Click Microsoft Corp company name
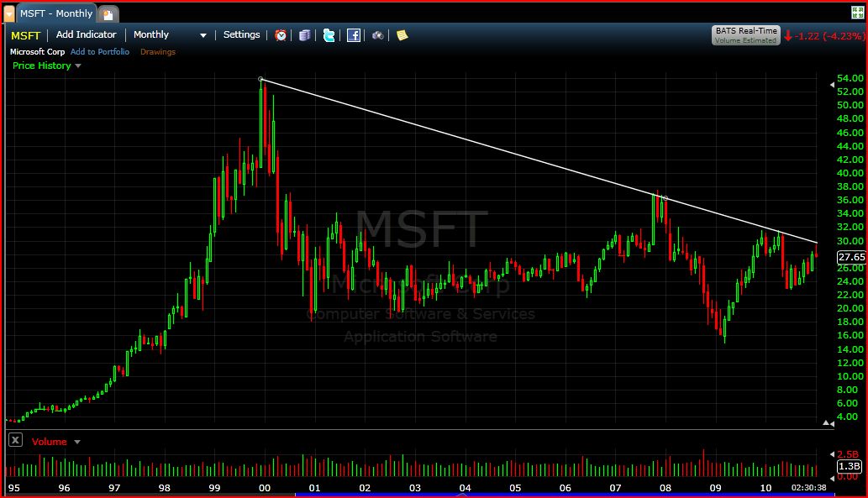 coord(38,51)
